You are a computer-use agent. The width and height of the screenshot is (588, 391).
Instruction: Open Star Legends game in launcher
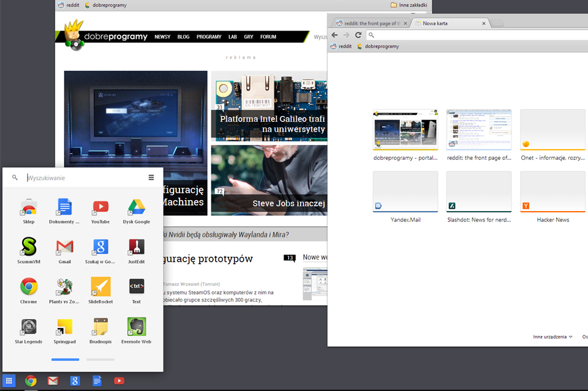click(x=29, y=331)
